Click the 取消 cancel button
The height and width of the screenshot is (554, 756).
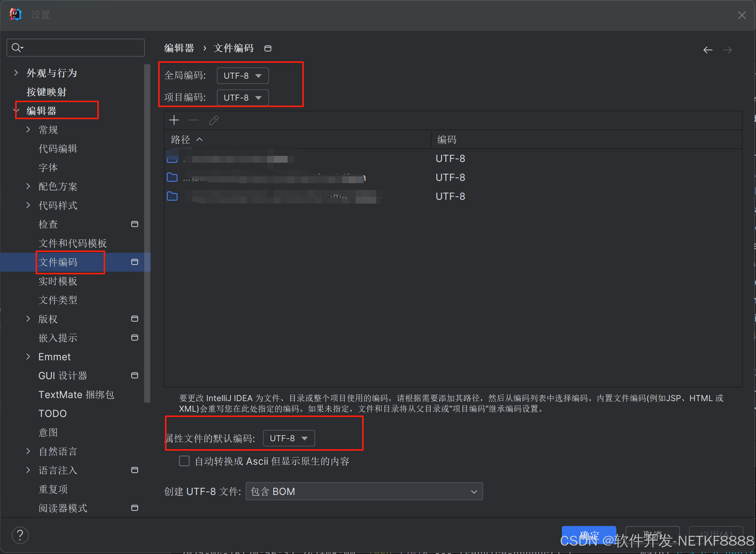[x=652, y=535]
